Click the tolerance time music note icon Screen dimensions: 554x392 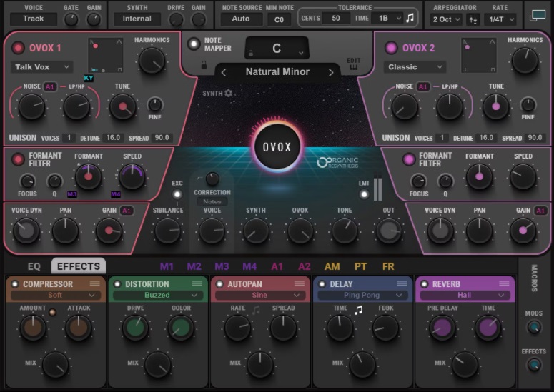(410, 18)
